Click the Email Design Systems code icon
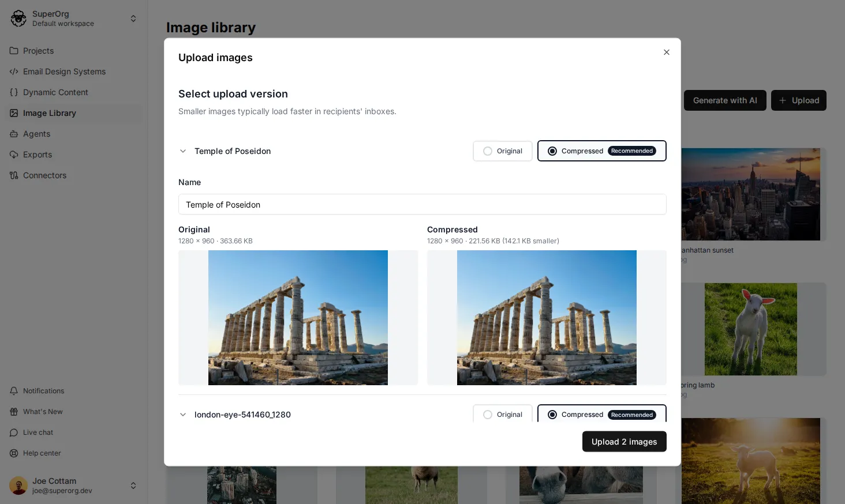Image resolution: width=845 pixels, height=504 pixels. click(x=14, y=72)
